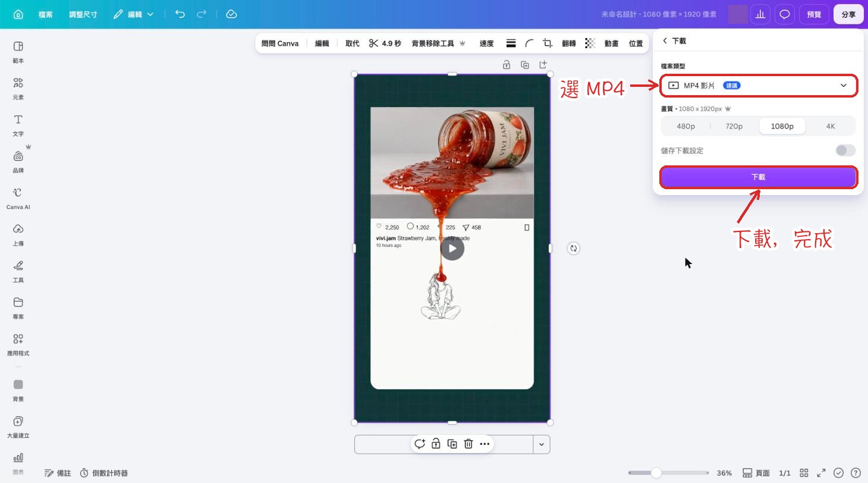Play the video on the canvas
This screenshot has height=483, width=868.
(452, 249)
